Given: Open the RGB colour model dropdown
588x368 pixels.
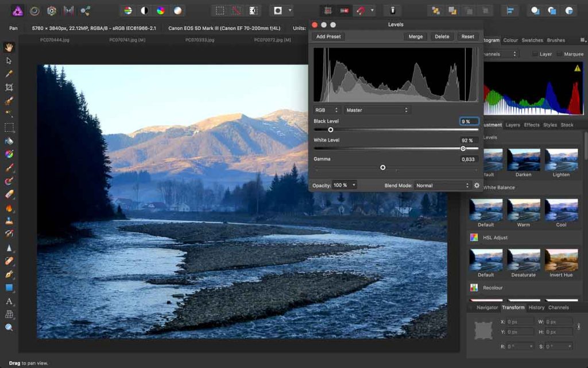Looking at the screenshot, I should pyautogui.click(x=327, y=110).
